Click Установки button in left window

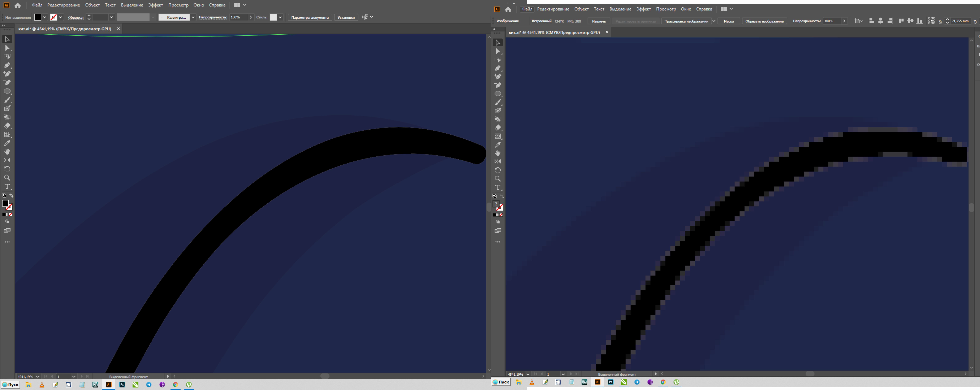tap(346, 18)
